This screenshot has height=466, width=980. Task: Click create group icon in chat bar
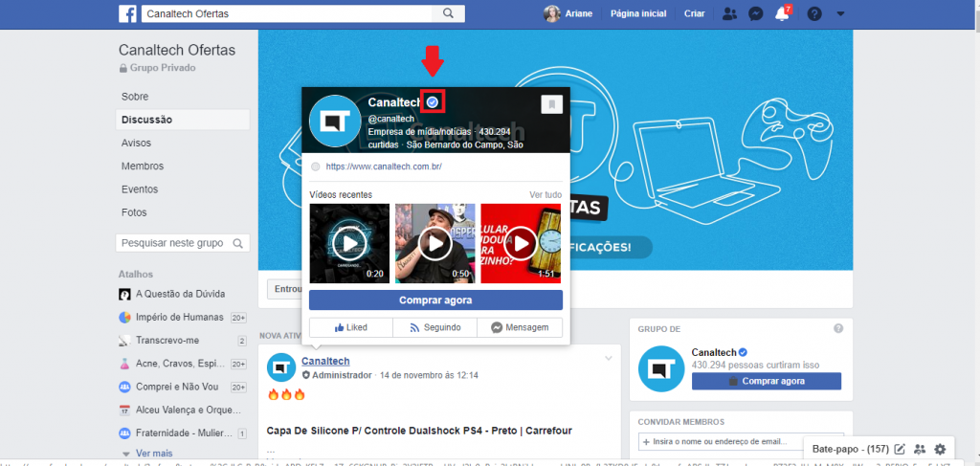(x=920, y=449)
